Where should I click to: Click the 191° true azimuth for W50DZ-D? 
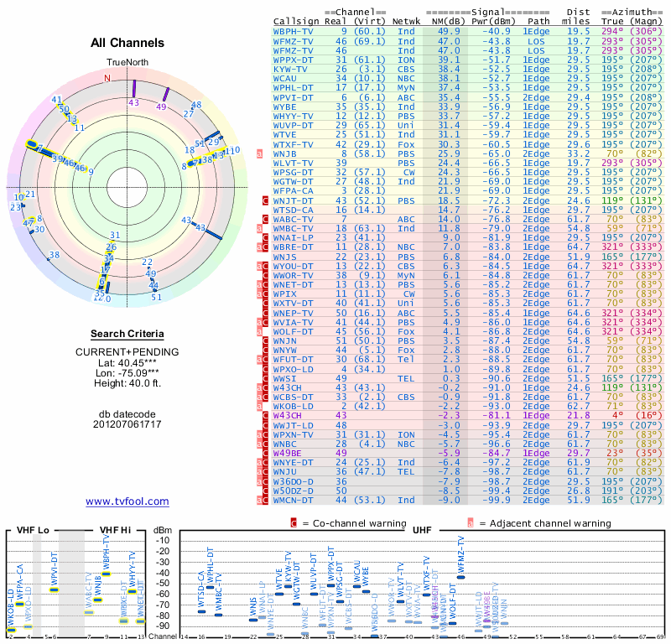pyautogui.click(x=612, y=491)
